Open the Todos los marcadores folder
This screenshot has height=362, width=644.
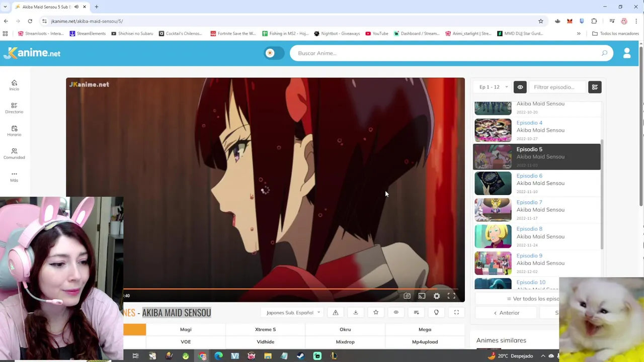(x=616, y=34)
